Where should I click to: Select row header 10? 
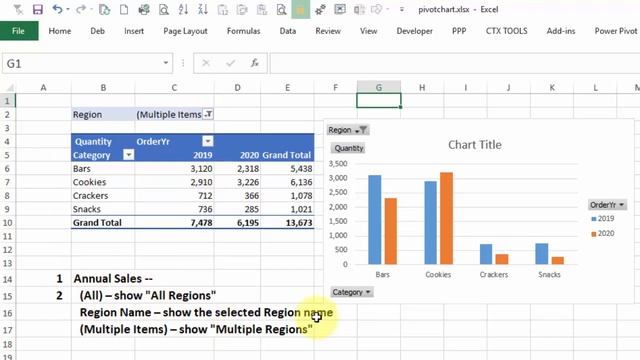point(7,223)
